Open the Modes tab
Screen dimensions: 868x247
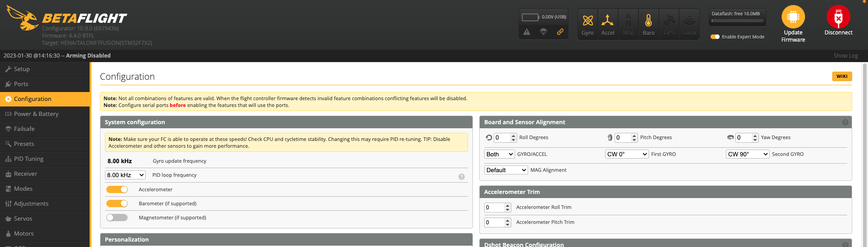click(45, 189)
